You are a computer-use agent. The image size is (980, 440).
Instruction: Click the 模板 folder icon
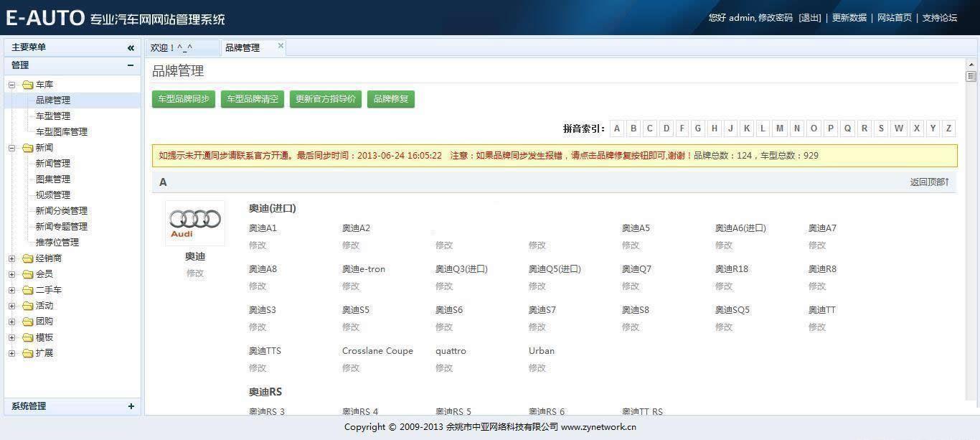click(27, 337)
